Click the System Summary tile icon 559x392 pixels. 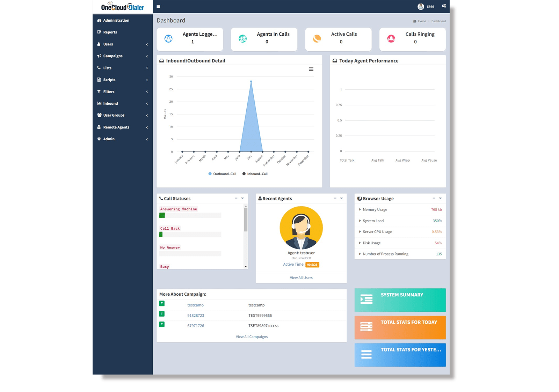(366, 299)
